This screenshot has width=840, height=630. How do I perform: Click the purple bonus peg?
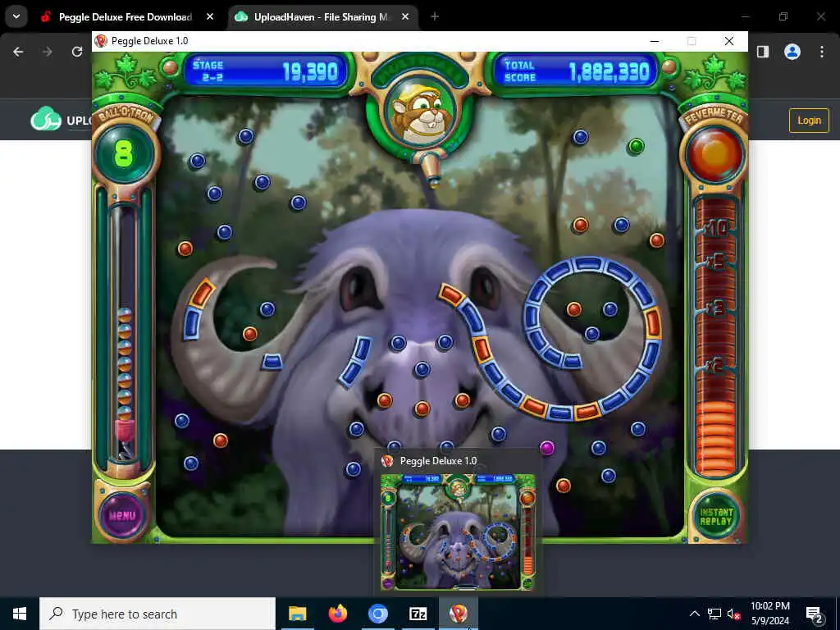tap(546, 447)
